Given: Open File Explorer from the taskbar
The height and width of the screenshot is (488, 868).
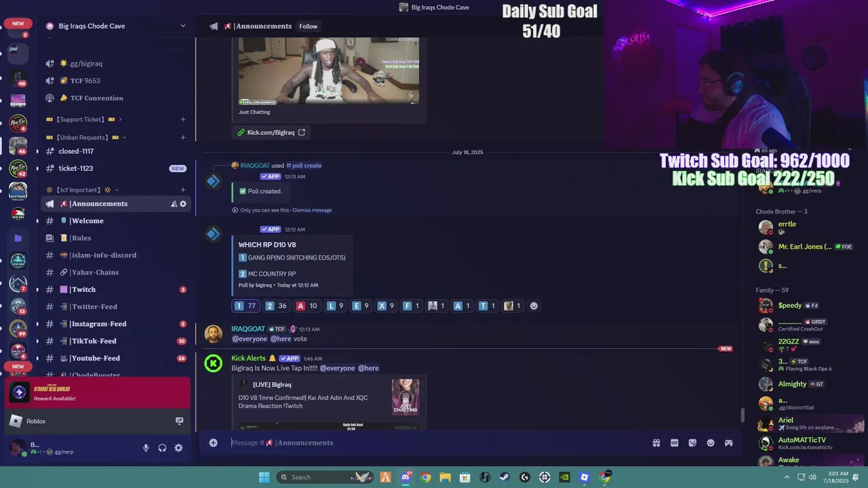Looking at the screenshot, I should pyautogui.click(x=445, y=477).
